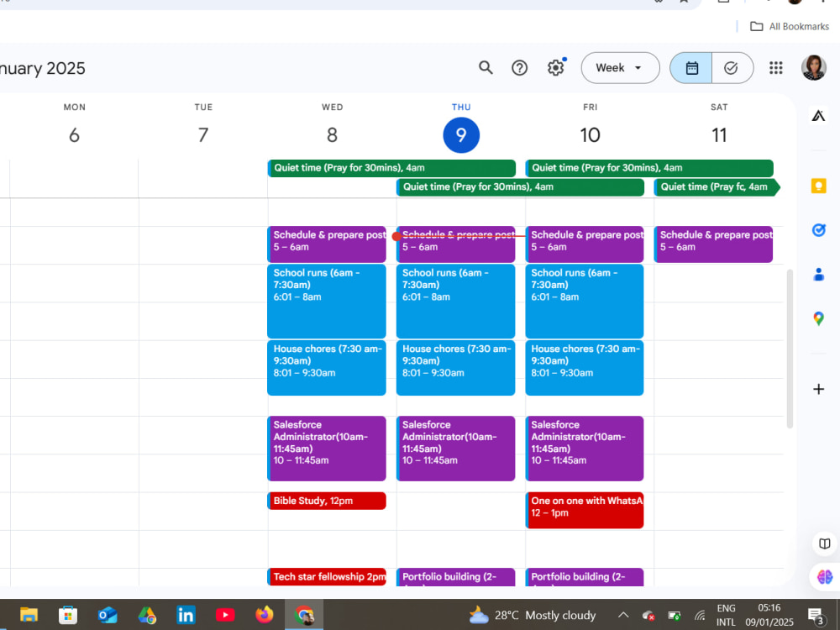This screenshot has height=630, width=840.
Task: Open Outlook from taskbar
Action: click(108, 615)
